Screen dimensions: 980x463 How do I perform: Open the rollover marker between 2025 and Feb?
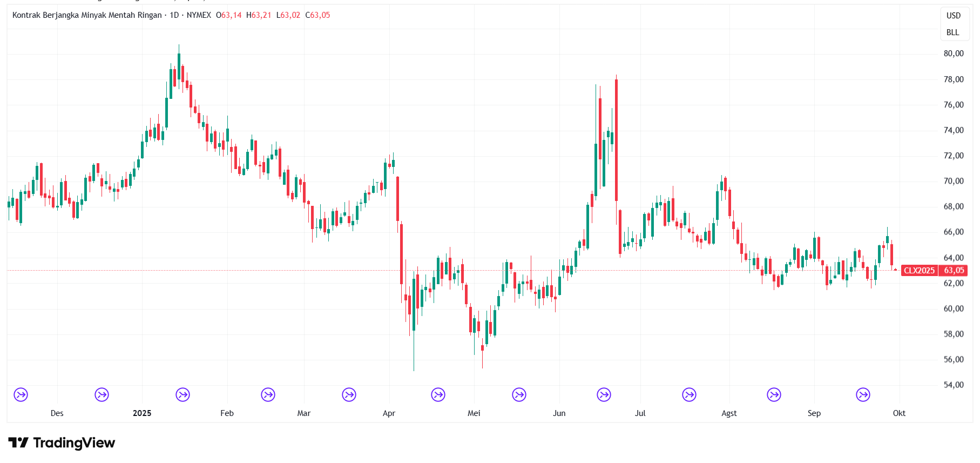pyautogui.click(x=183, y=395)
